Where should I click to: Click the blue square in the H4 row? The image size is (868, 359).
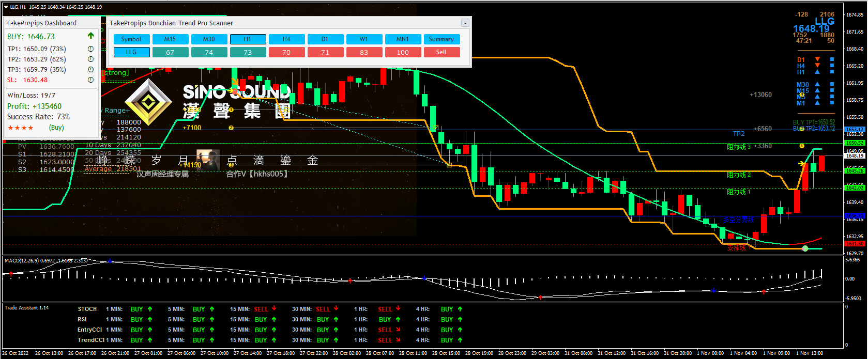832,66
